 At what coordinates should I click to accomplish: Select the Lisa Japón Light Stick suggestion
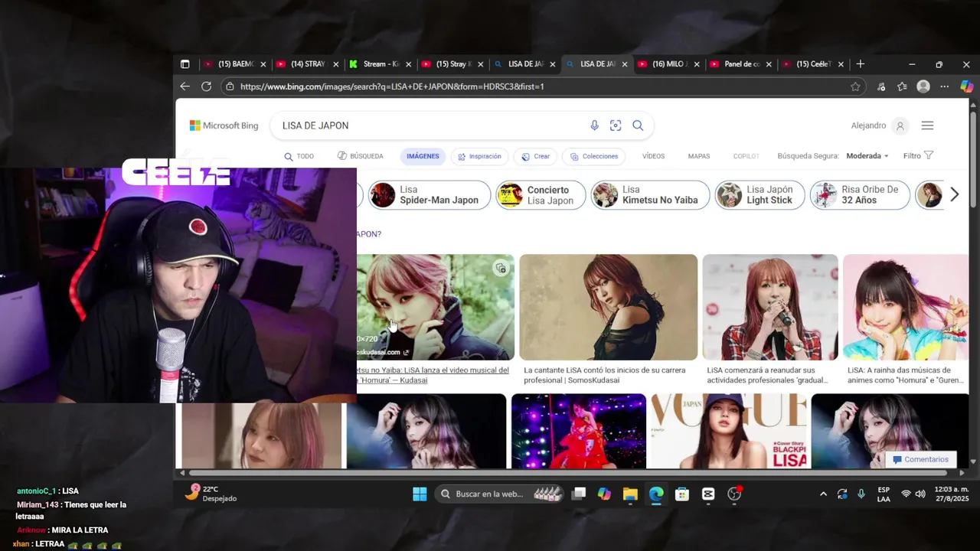click(x=759, y=195)
